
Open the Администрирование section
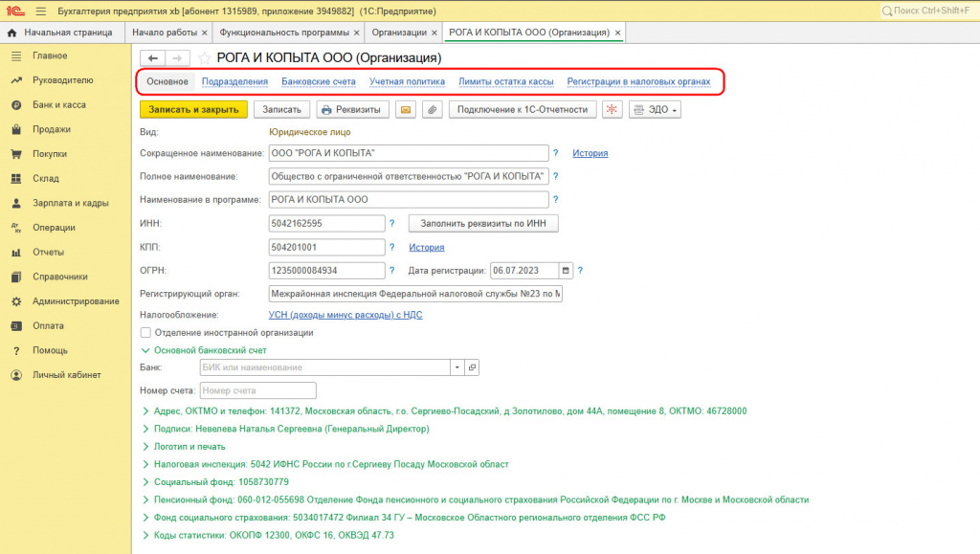click(76, 301)
